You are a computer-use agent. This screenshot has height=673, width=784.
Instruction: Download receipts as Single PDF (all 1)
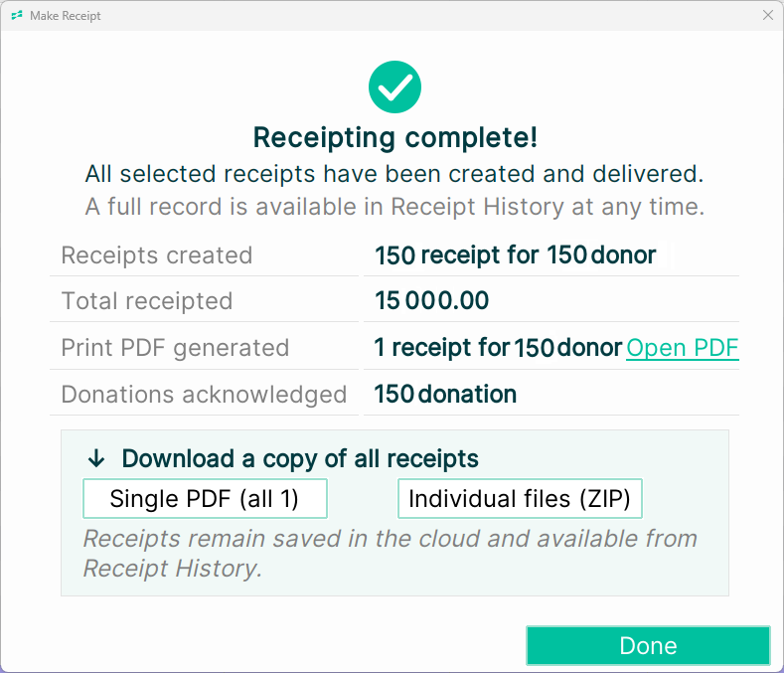point(205,498)
